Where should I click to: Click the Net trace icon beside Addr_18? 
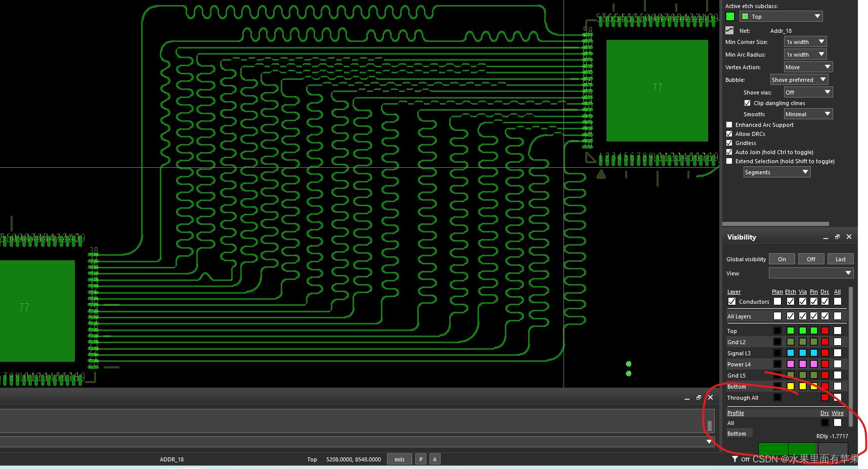coord(729,30)
